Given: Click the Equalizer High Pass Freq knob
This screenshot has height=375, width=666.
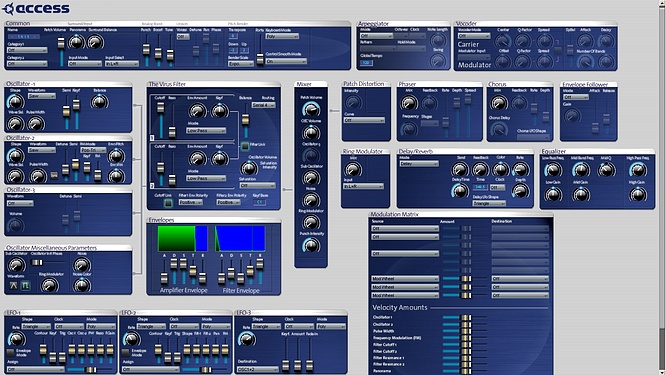Looking at the screenshot, I should click(638, 169).
